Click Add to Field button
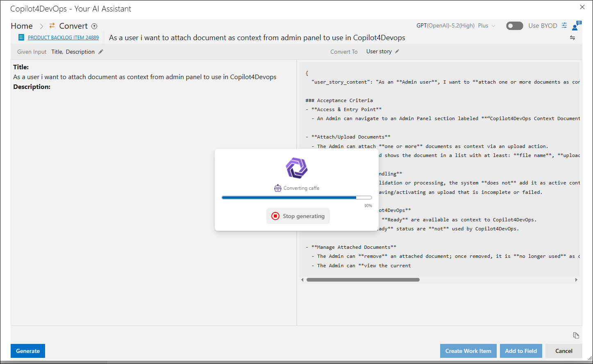 click(521, 351)
